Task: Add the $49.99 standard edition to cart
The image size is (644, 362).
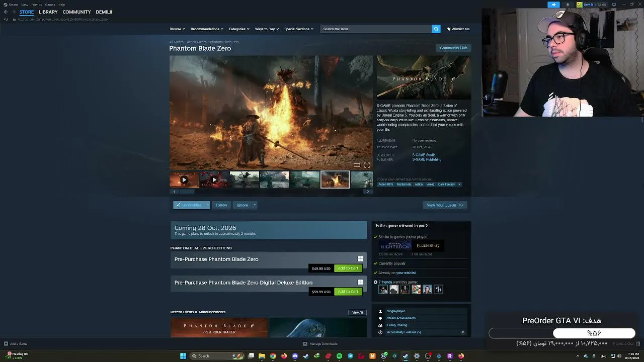Action: [348, 268]
